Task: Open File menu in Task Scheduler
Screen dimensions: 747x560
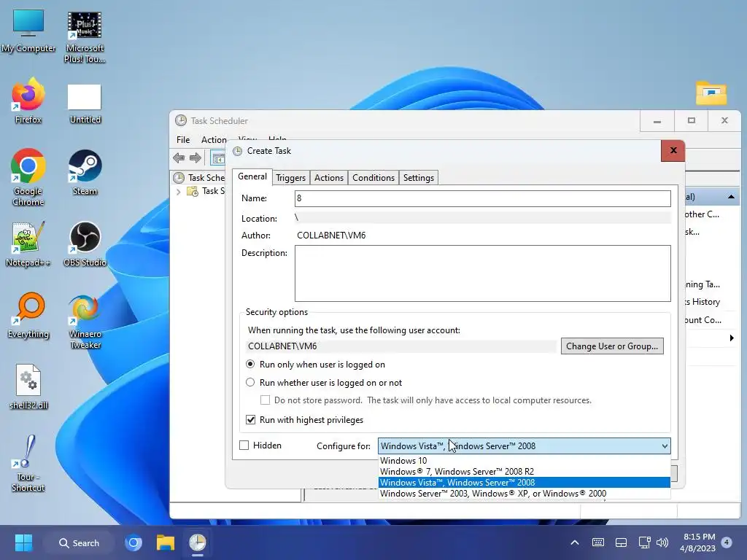Action: (183, 139)
